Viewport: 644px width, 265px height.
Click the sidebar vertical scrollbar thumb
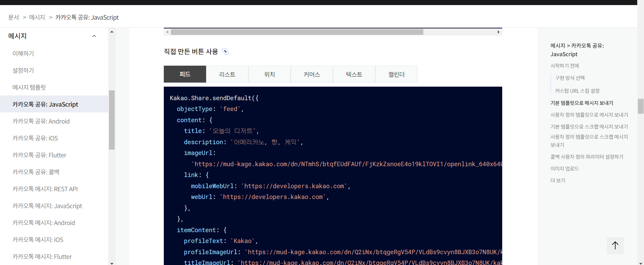coord(112,120)
